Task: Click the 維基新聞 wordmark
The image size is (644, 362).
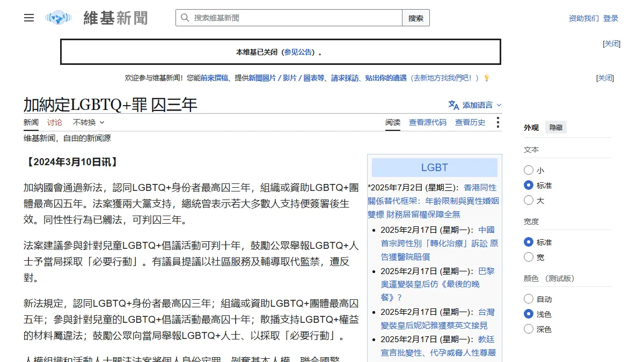Action: [x=115, y=18]
